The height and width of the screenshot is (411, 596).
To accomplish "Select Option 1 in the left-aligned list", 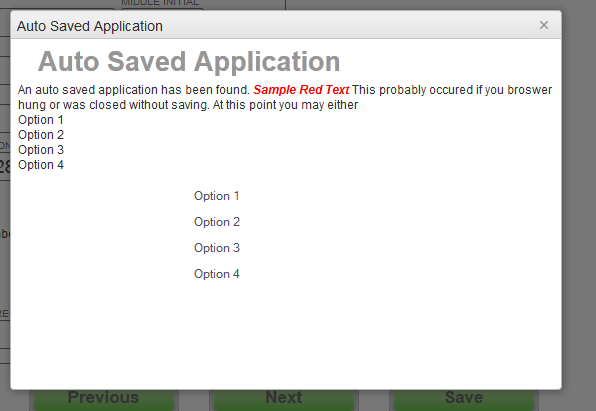I will tap(41, 120).
